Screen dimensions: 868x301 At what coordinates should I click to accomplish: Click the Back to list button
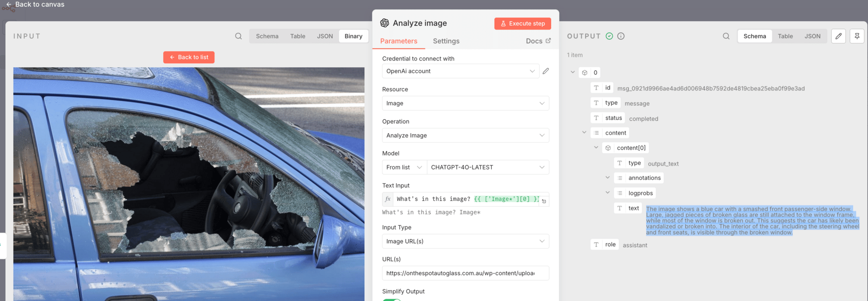[x=189, y=57]
